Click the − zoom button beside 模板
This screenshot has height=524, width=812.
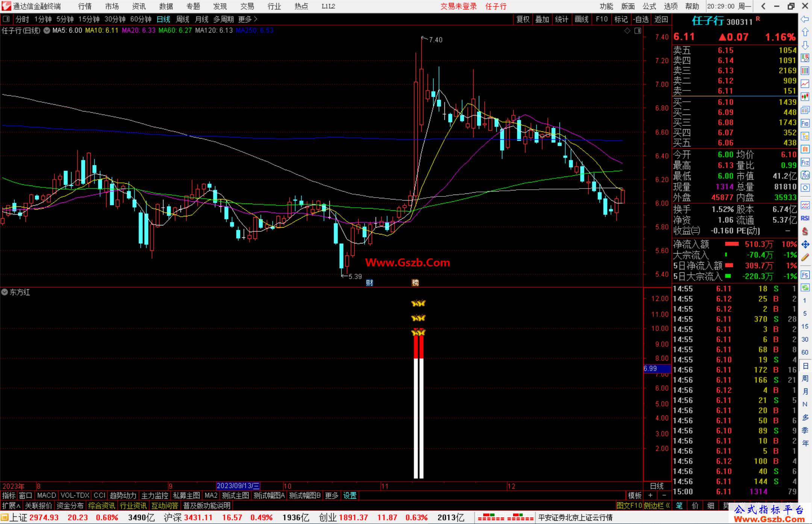pos(664,496)
